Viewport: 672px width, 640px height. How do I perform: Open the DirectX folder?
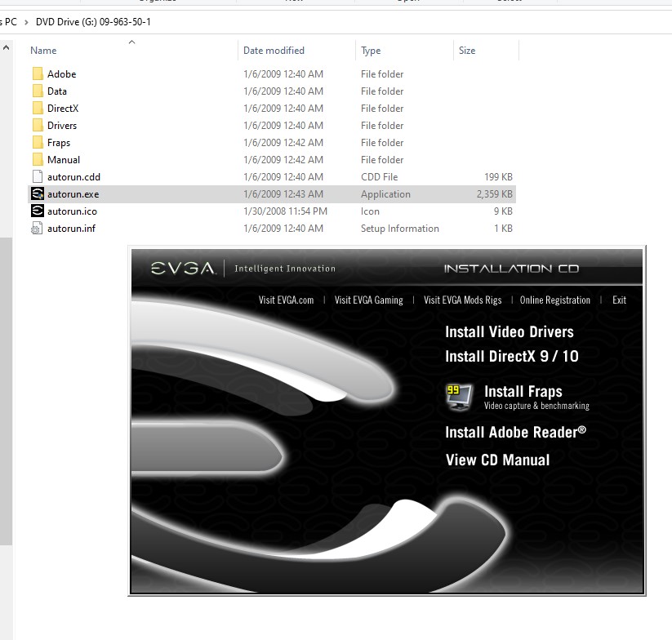click(64, 108)
